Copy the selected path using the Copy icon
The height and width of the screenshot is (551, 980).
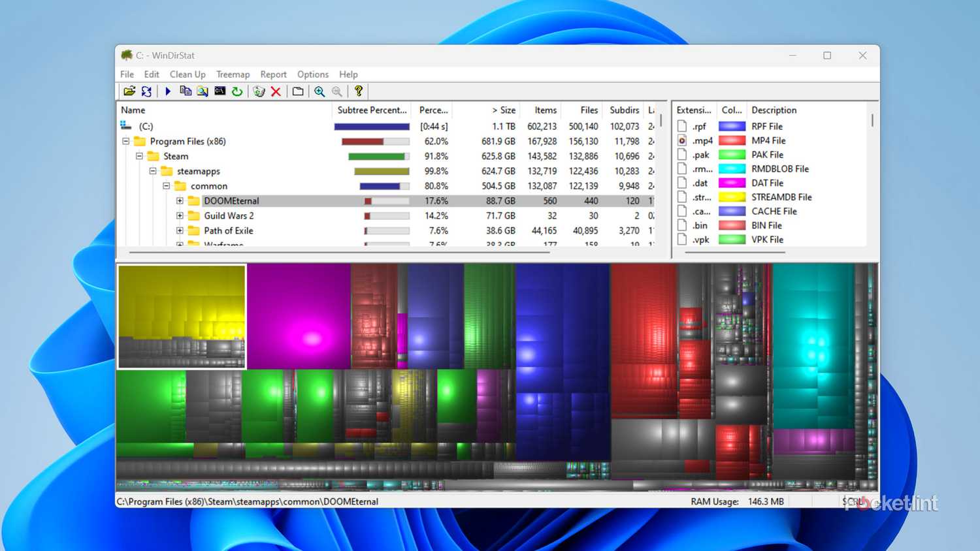click(x=185, y=91)
